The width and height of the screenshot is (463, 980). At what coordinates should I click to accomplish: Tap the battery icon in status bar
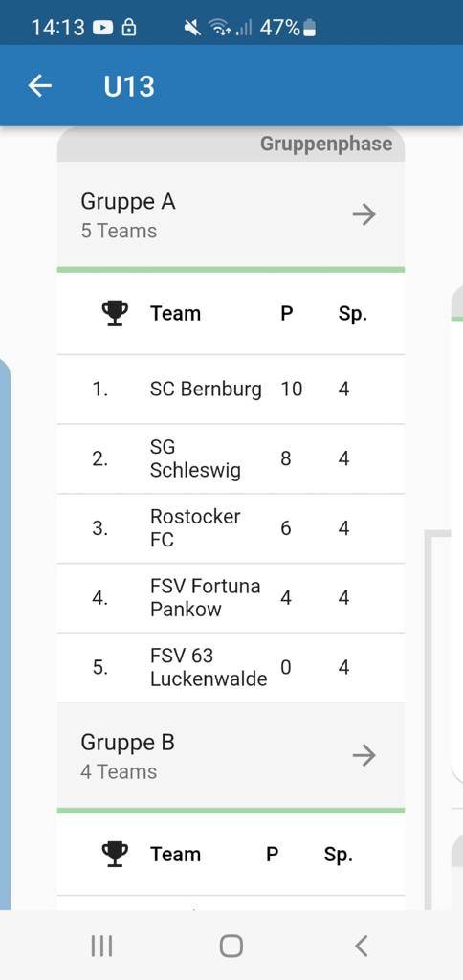click(x=309, y=28)
